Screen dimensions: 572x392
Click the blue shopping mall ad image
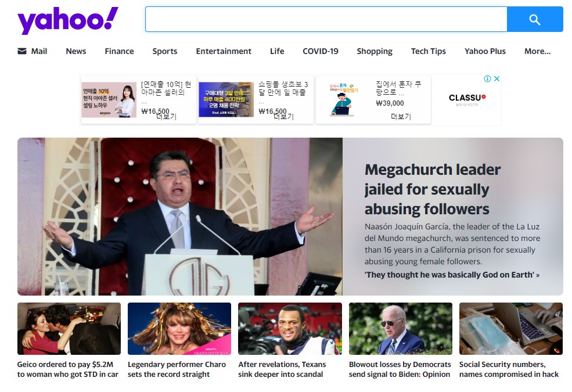[x=226, y=100]
